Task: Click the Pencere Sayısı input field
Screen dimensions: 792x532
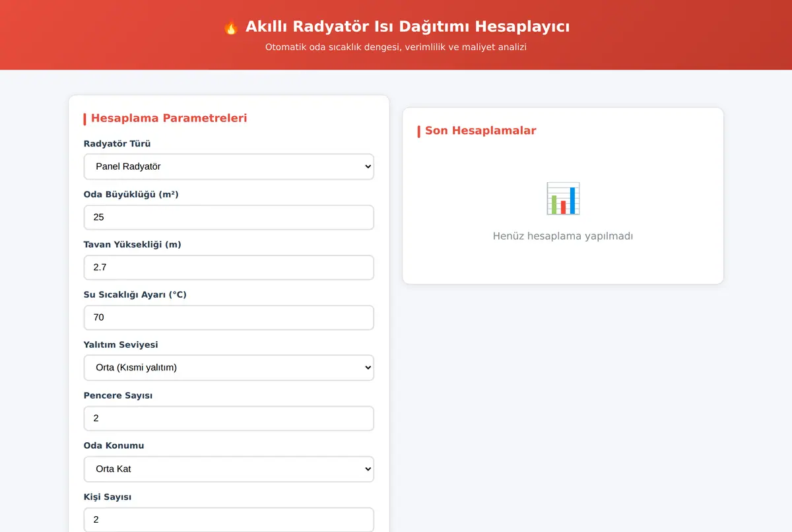Action: click(228, 418)
